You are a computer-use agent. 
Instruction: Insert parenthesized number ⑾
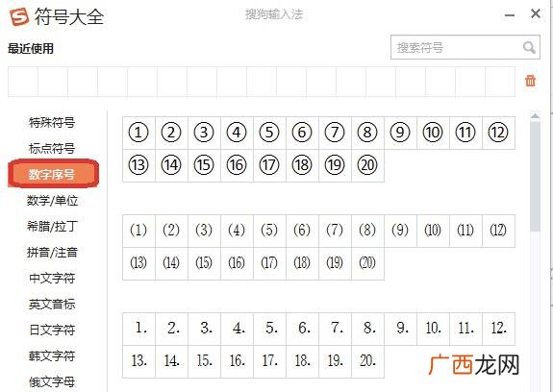click(465, 231)
